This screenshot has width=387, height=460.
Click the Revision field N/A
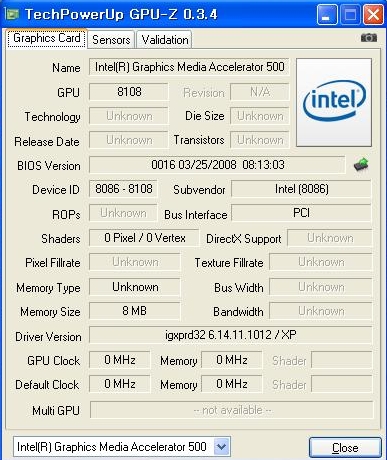pyautogui.click(x=260, y=92)
